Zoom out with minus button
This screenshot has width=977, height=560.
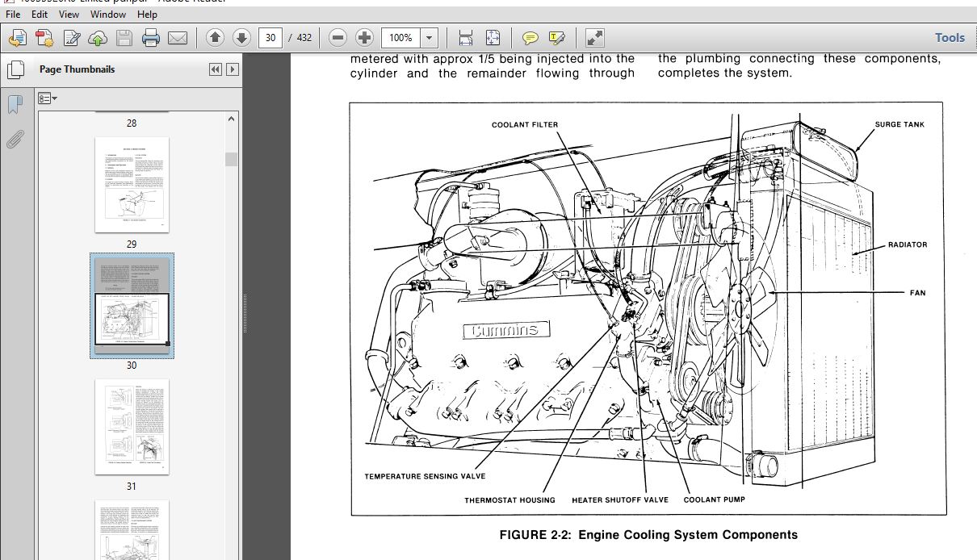338,37
